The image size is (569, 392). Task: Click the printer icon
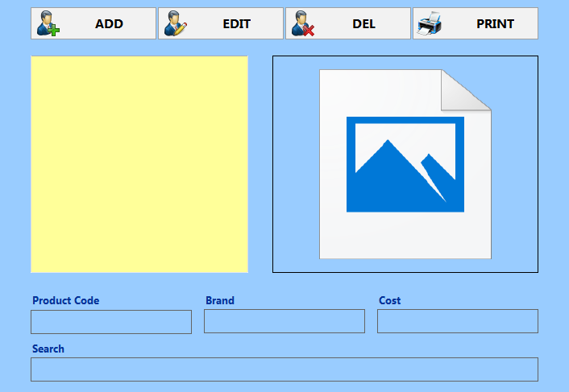coord(430,23)
